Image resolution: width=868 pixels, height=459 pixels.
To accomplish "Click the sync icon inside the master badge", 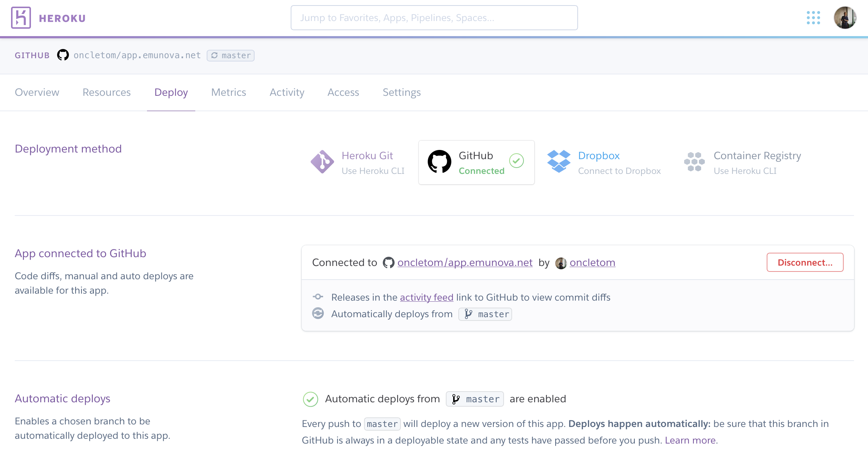I will [216, 55].
